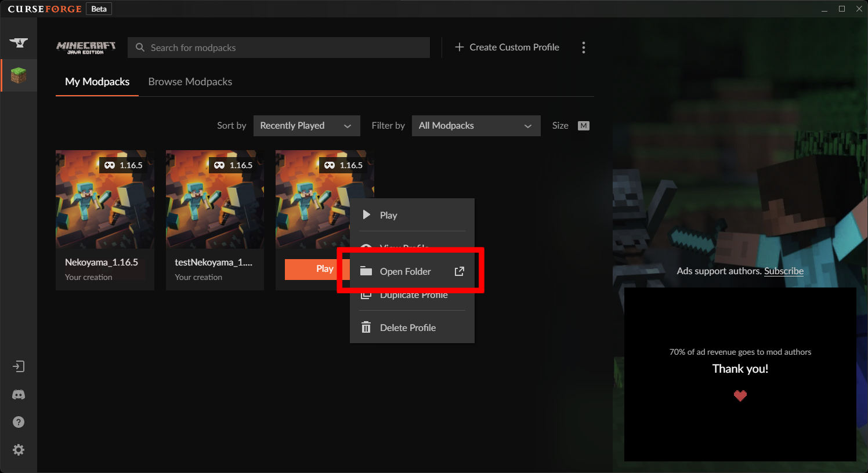Open the three-dot more options menu
Viewport: 868px width, 473px height.
click(x=584, y=48)
